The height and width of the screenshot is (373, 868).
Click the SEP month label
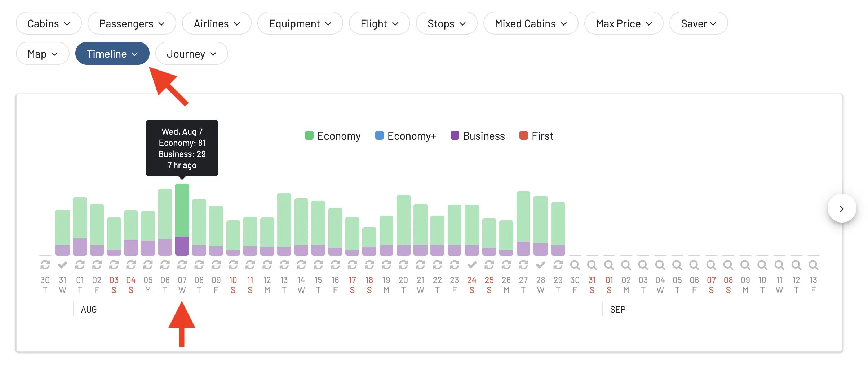(618, 309)
